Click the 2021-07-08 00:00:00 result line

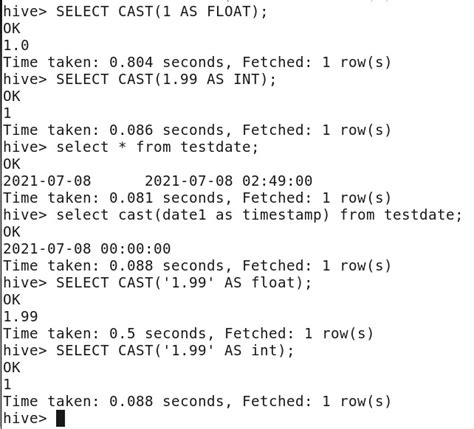coord(87,249)
